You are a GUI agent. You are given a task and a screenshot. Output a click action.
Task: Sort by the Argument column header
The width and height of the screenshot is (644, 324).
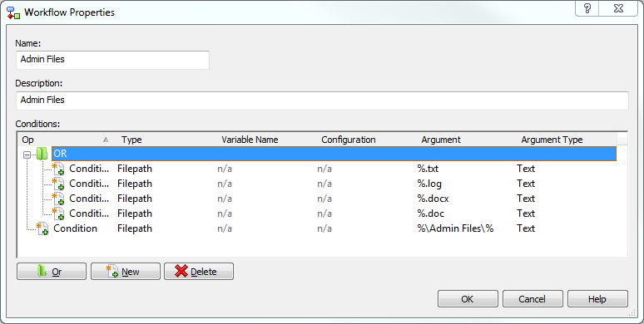pyautogui.click(x=468, y=140)
